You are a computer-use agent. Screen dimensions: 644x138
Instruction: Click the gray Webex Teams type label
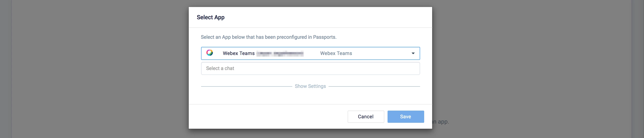(x=336, y=53)
